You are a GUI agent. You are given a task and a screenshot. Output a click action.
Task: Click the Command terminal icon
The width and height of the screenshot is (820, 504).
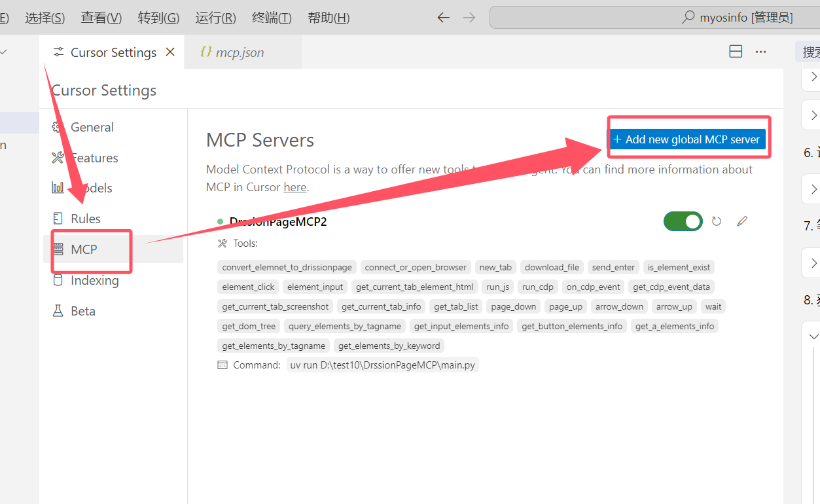pos(223,365)
